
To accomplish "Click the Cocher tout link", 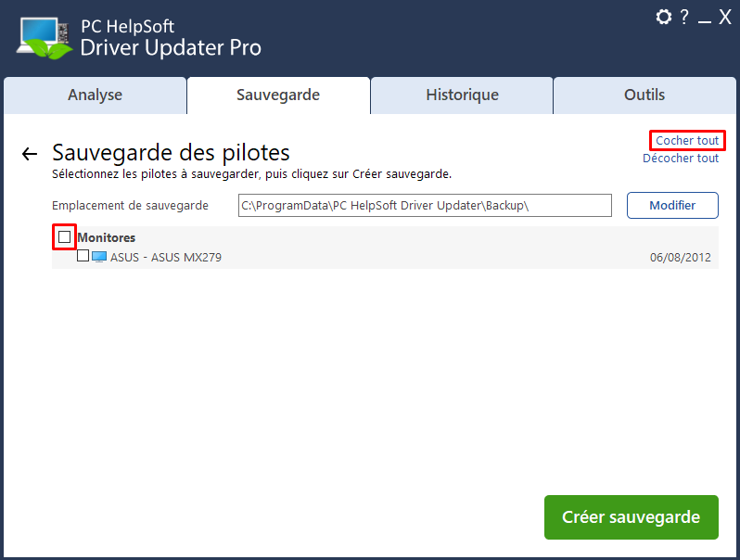I will pos(686,141).
